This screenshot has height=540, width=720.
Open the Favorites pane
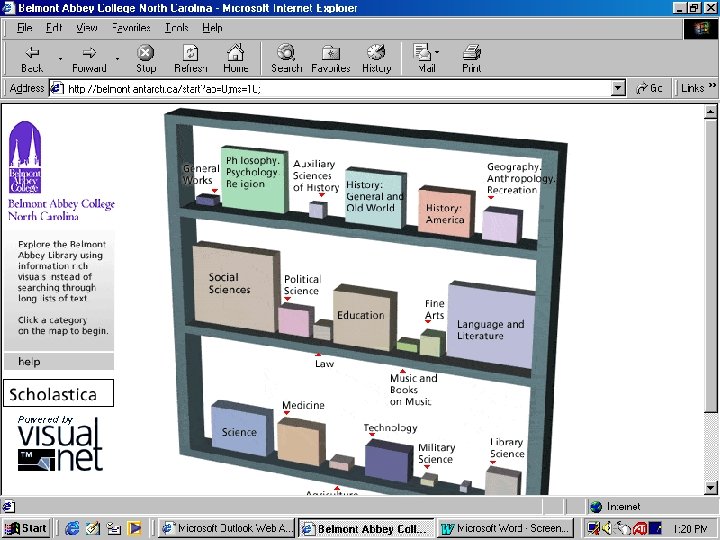(331, 59)
